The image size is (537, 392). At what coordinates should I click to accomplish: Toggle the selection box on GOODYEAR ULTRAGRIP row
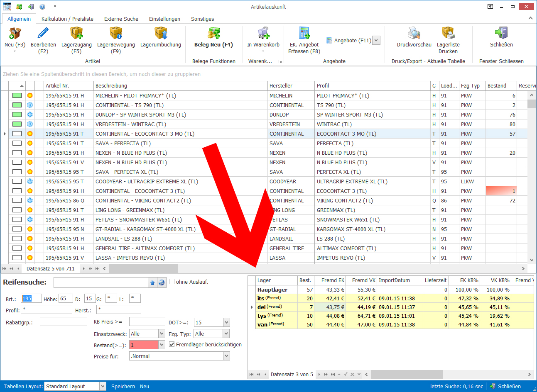coord(17,181)
